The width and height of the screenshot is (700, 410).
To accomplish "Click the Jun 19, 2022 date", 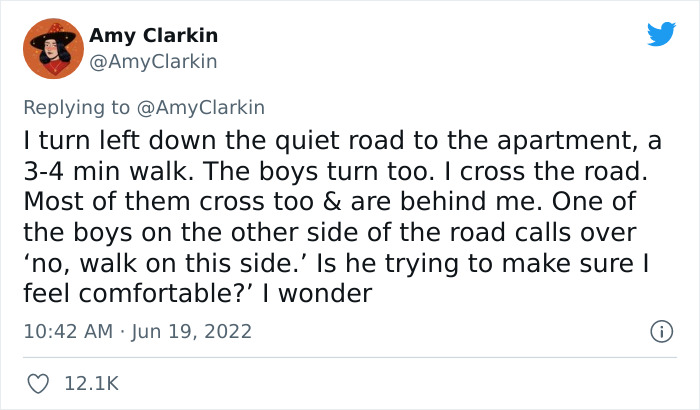I will 191,331.
